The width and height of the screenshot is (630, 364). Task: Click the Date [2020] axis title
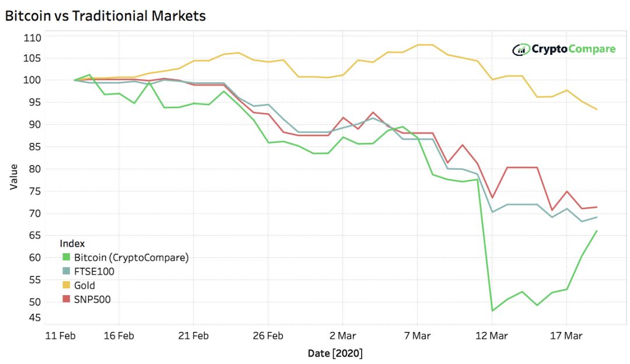tap(335, 353)
